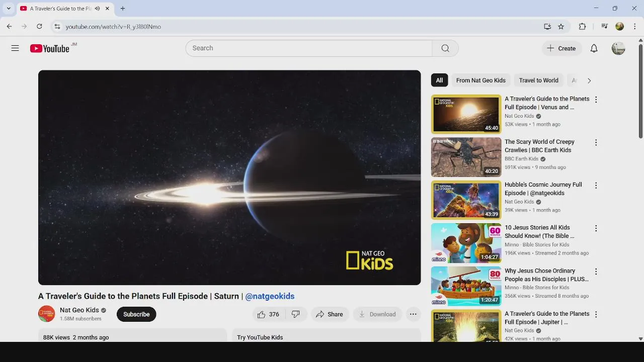Click Try YouTube Kids

tap(260, 337)
